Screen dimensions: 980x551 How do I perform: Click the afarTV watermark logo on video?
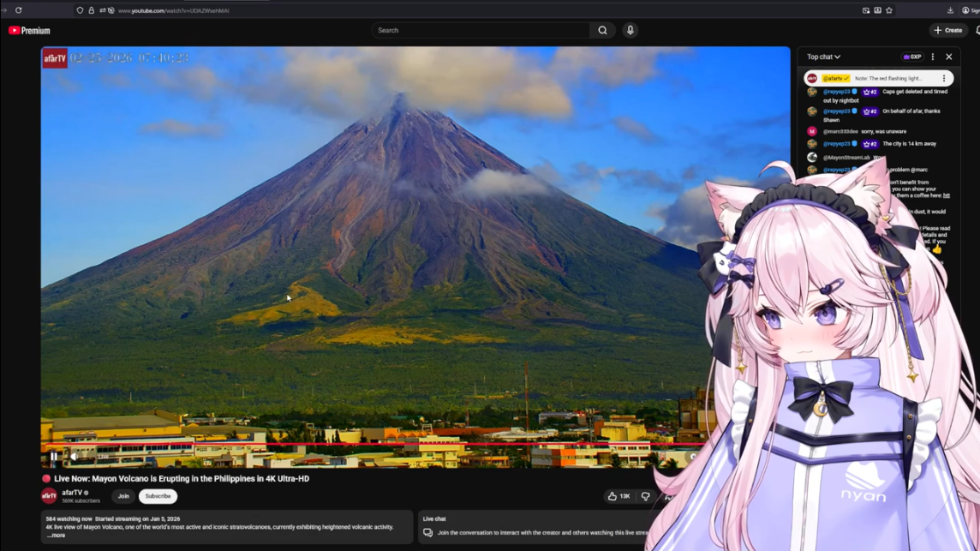55,58
